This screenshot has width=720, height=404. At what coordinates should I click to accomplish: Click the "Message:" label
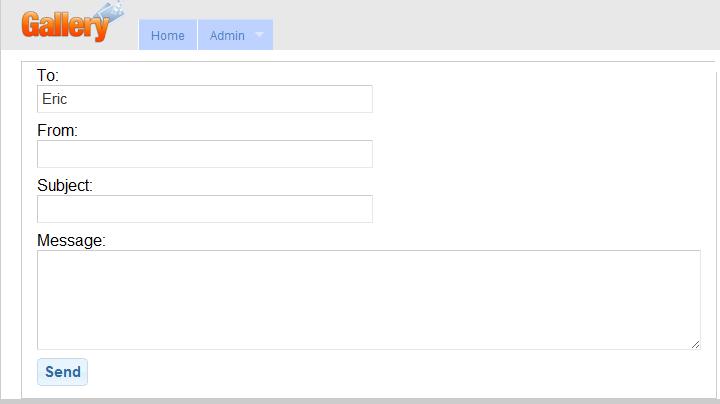[71, 241]
